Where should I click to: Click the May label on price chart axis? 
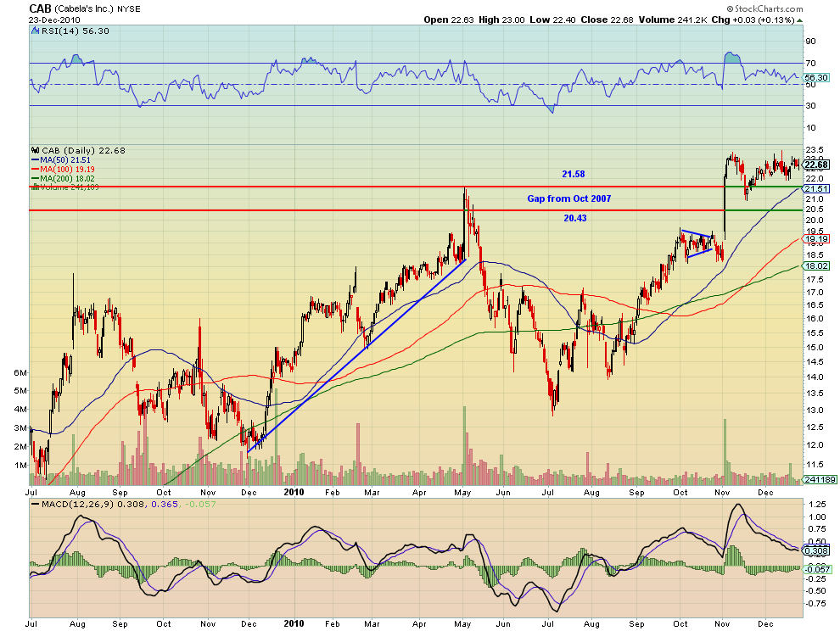[462, 492]
